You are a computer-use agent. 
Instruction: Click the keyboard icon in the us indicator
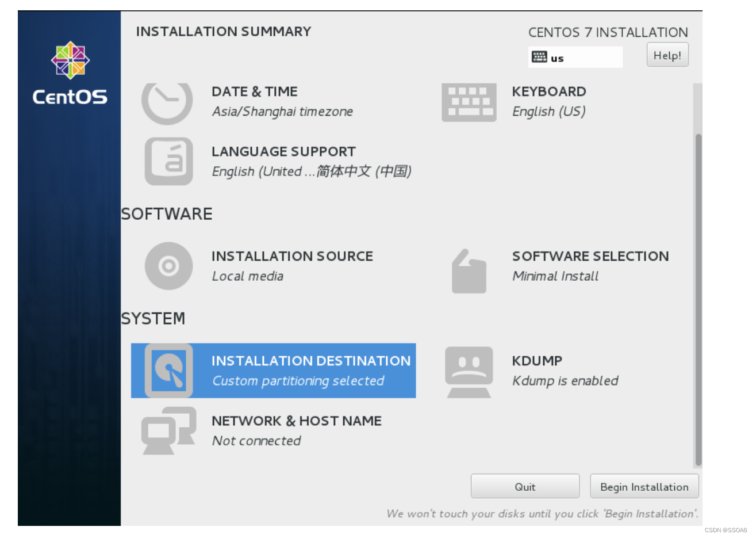[539, 56]
